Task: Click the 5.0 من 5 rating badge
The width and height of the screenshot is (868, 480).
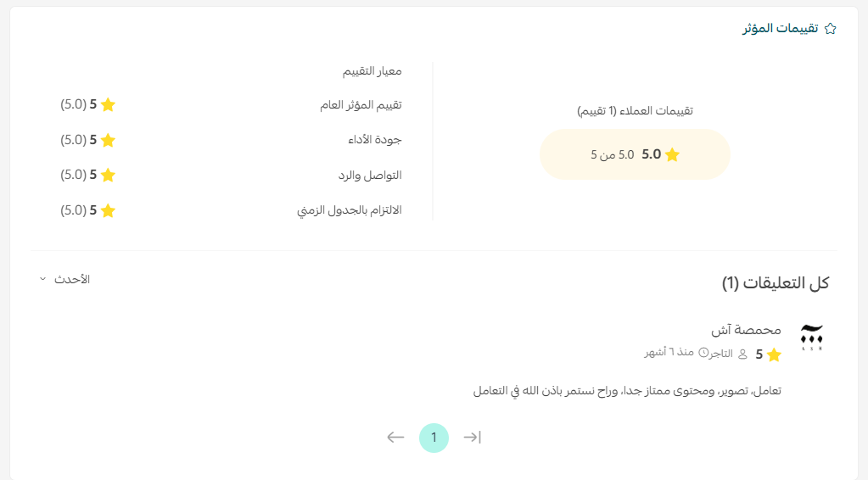Action: (x=635, y=154)
